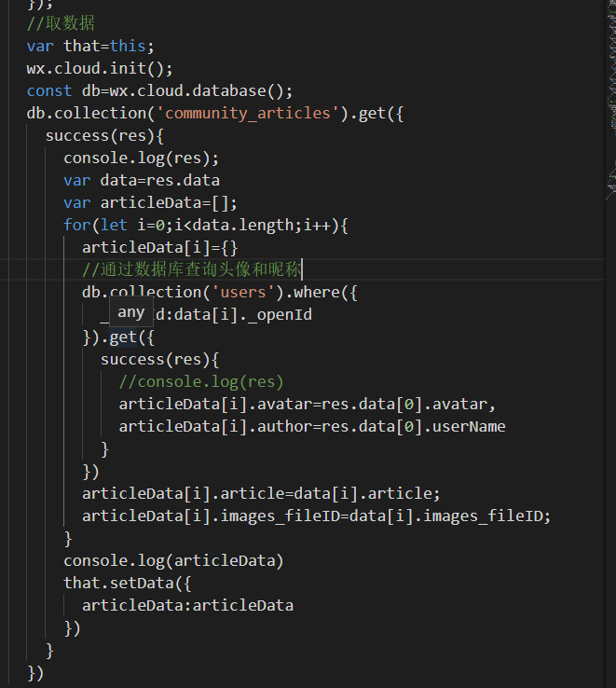Click the images_fileID assignment line
The height and width of the screenshot is (688, 616).
click(x=316, y=516)
